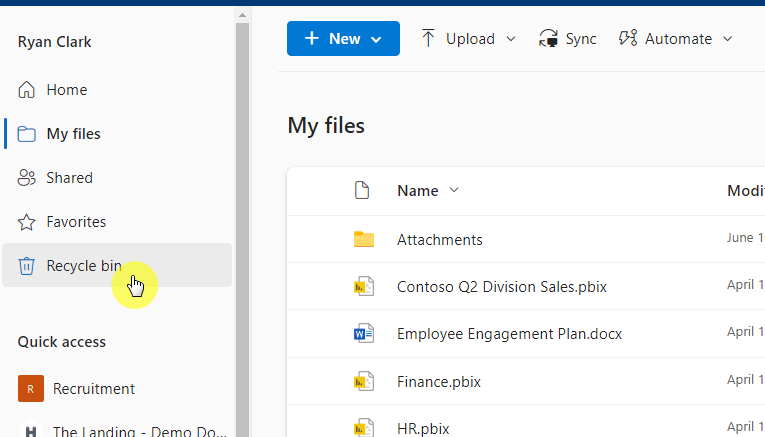The width and height of the screenshot is (765, 437).
Task: Open the Home section in sidebar
Action: click(x=117, y=90)
